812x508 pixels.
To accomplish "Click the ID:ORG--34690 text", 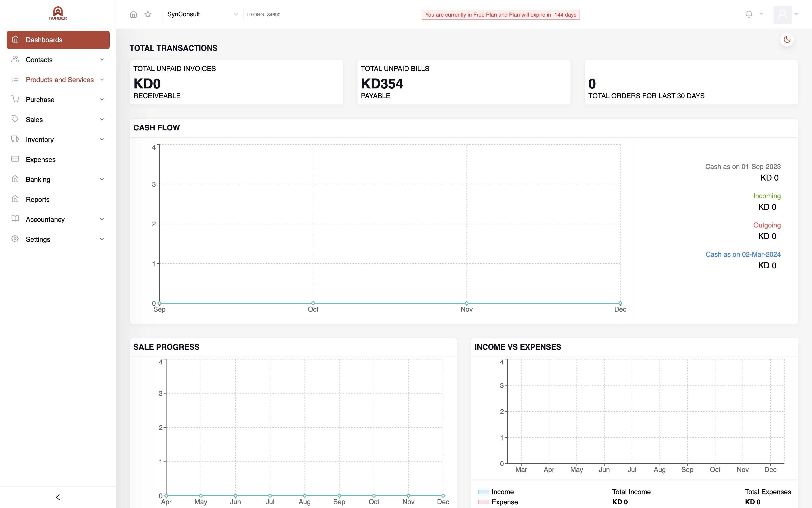I will tap(264, 15).
